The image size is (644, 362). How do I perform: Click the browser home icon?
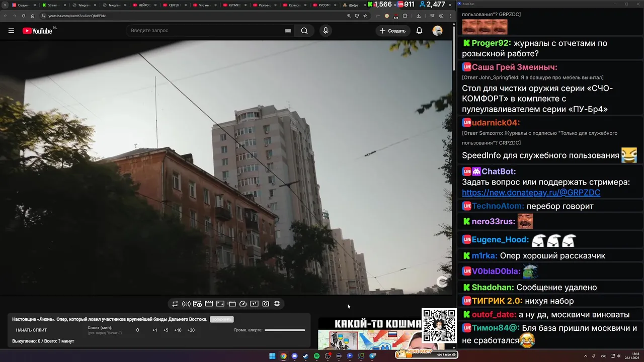(33, 16)
